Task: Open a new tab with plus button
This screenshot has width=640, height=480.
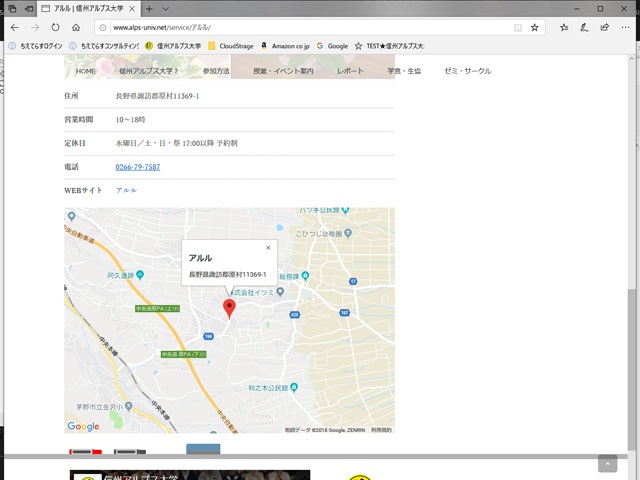Action: point(149,8)
